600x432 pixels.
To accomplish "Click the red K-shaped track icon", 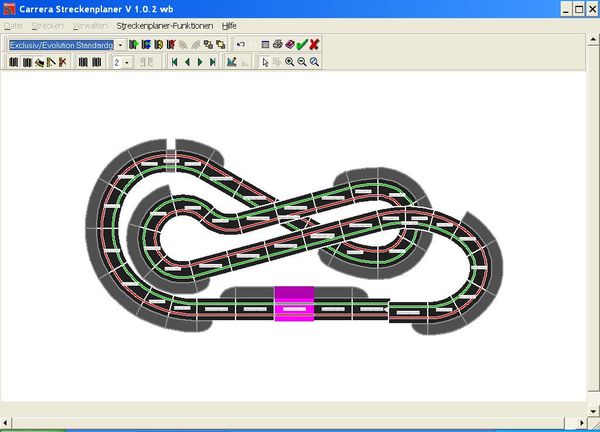I will 63,62.
